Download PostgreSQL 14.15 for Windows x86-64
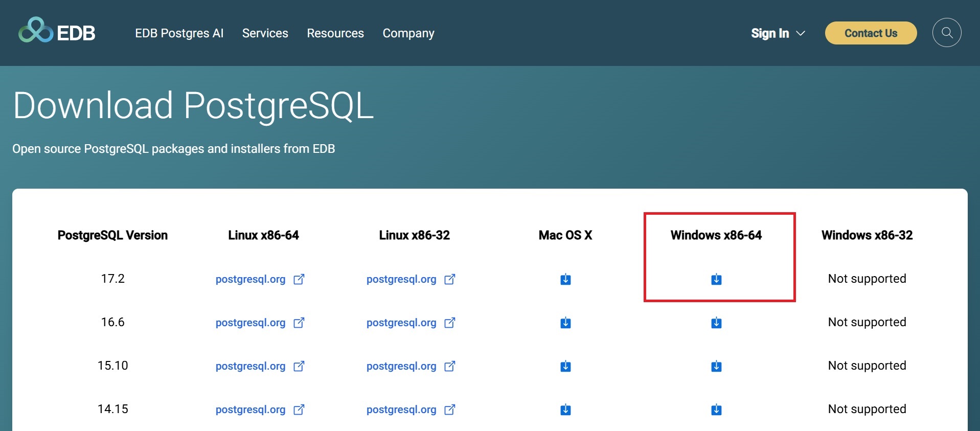 pos(716,410)
